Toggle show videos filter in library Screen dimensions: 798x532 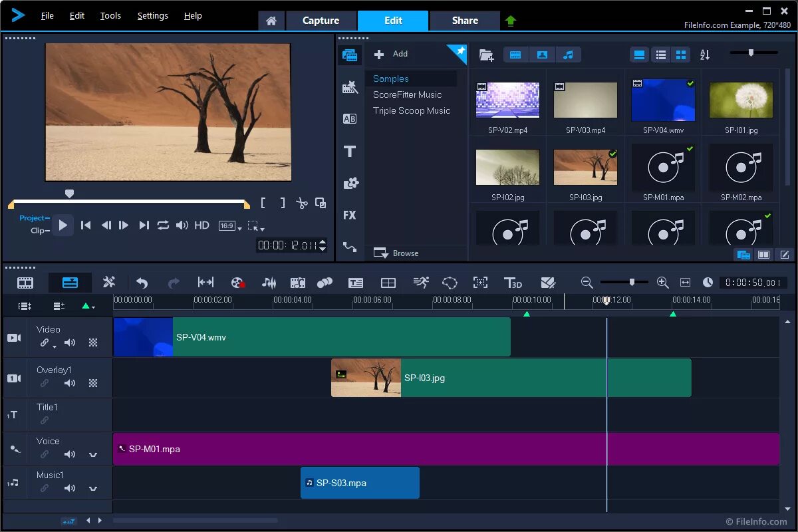(515, 55)
